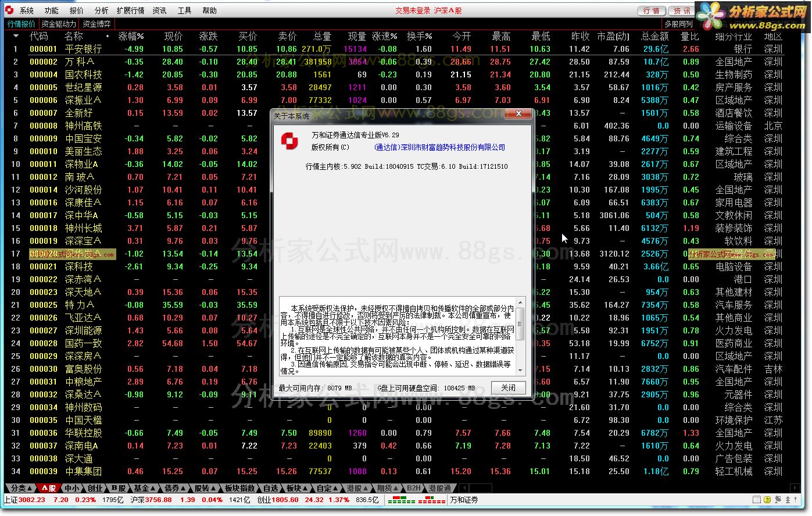Open the 分析 menu
The image size is (812, 516).
pos(101,10)
